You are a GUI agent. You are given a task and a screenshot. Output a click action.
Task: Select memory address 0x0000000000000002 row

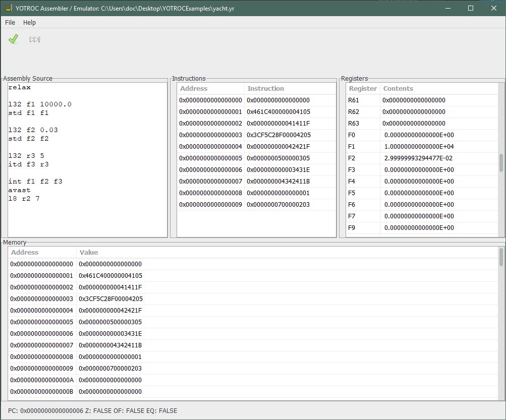click(x=253, y=287)
